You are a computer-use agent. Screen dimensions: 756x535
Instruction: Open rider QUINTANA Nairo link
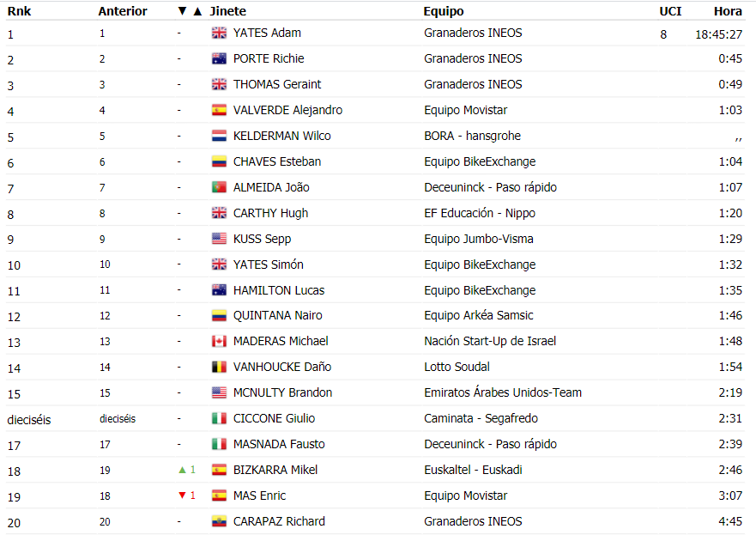tap(278, 315)
